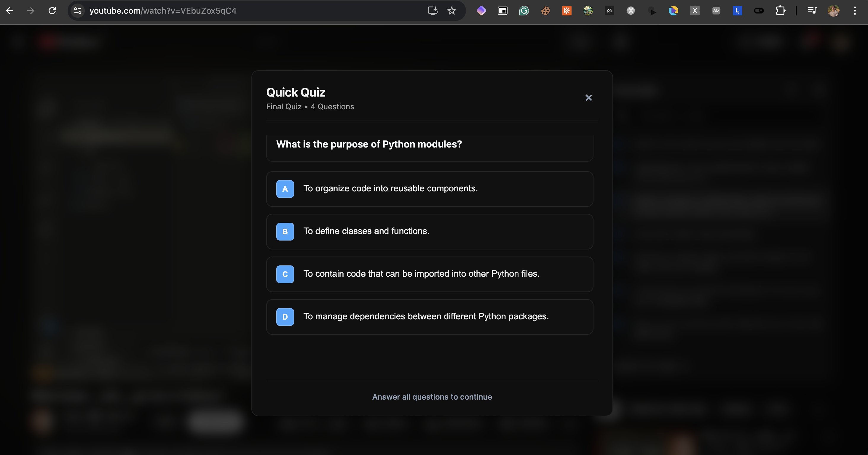868x455 pixels.
Task: Open the Chrome profile avatar menu
Action: tap(833, 11)
